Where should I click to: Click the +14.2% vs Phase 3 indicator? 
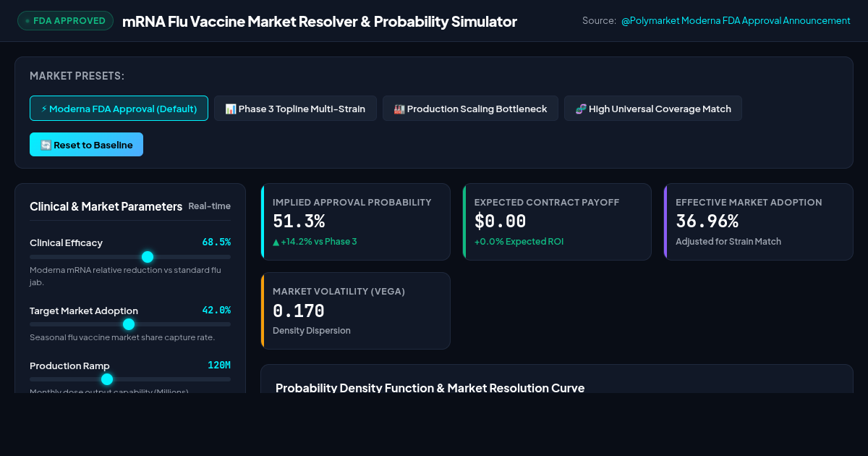pos(315,242)
